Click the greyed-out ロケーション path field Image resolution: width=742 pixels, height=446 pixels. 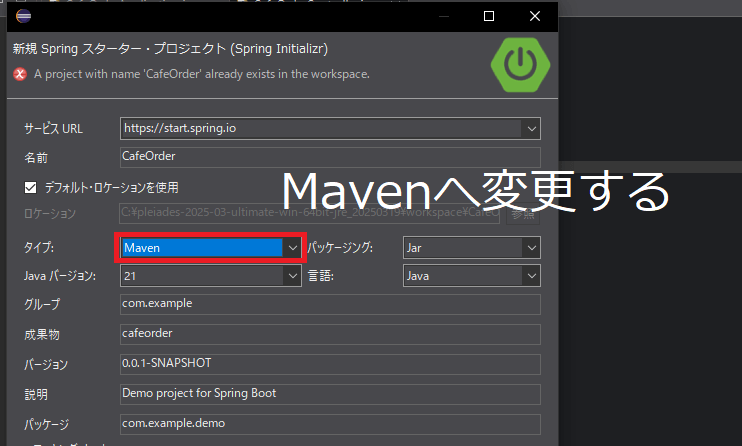pos(308,214)
